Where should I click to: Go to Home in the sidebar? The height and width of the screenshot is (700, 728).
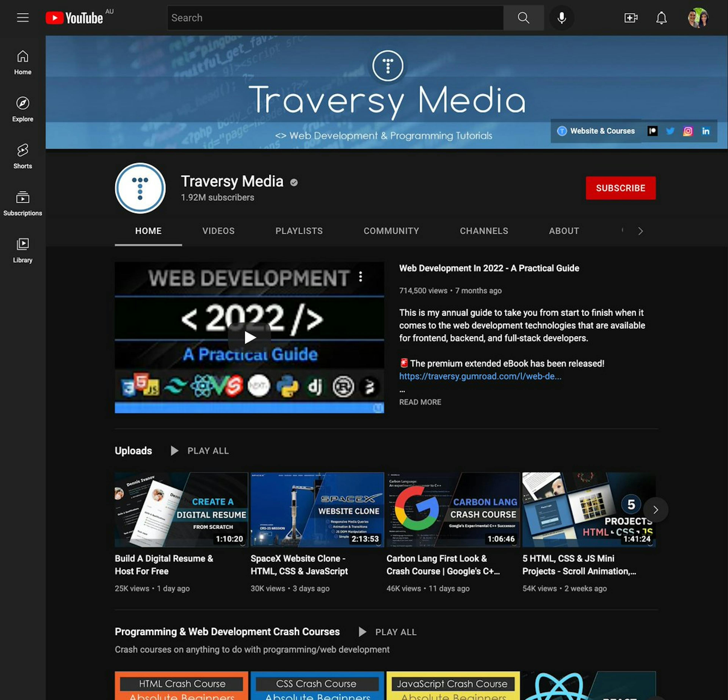point(23,62)
